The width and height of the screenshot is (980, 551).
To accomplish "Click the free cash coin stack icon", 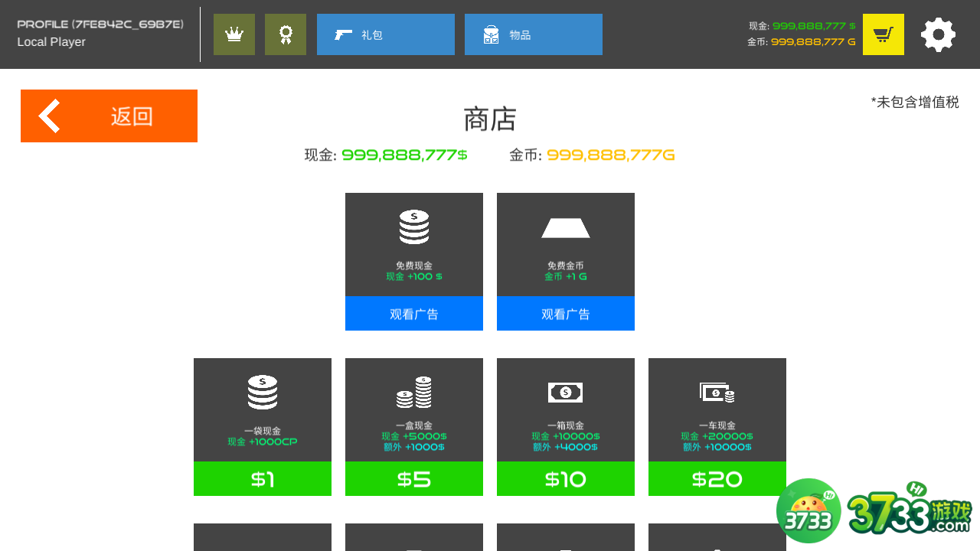I will (x=414, y=227).
